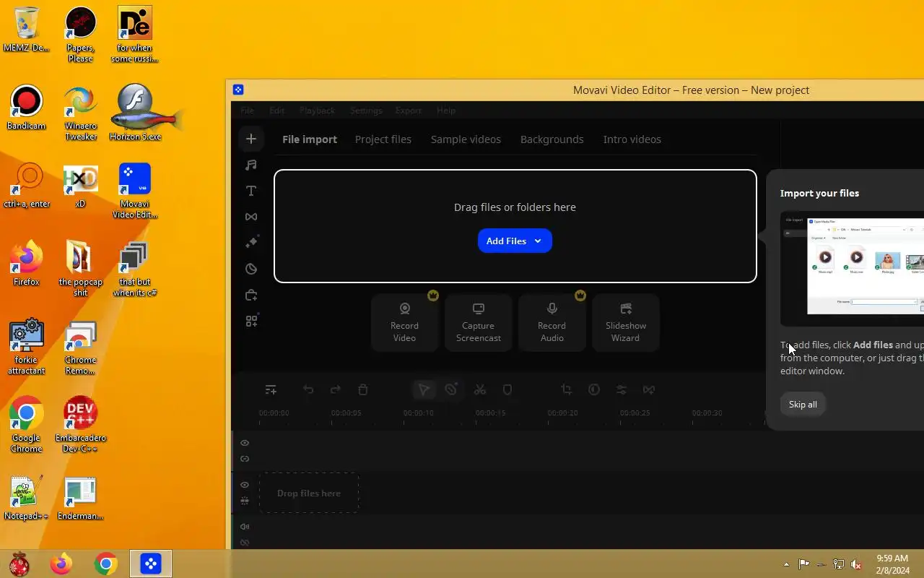Screen dimensions: 924x578
Task: Switch to the Sample videos tab
Action: (x=466, y=139)
